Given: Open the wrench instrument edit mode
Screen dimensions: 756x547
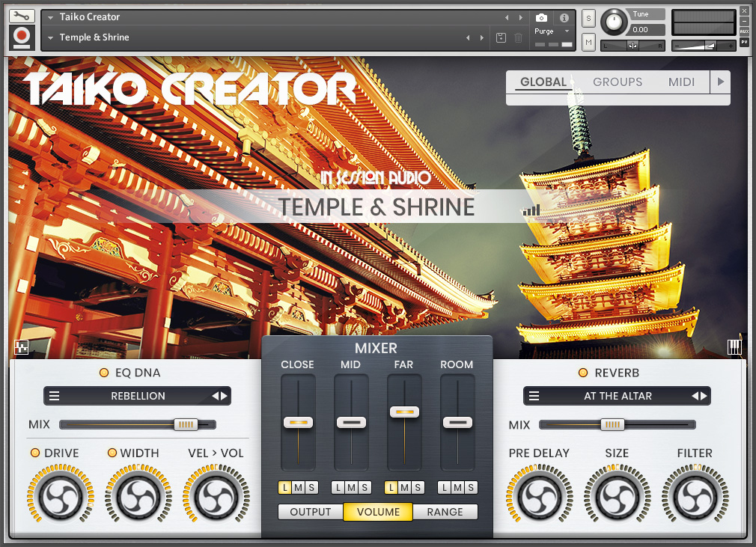Looking at the screenshot, I should [x=22, y=16].
